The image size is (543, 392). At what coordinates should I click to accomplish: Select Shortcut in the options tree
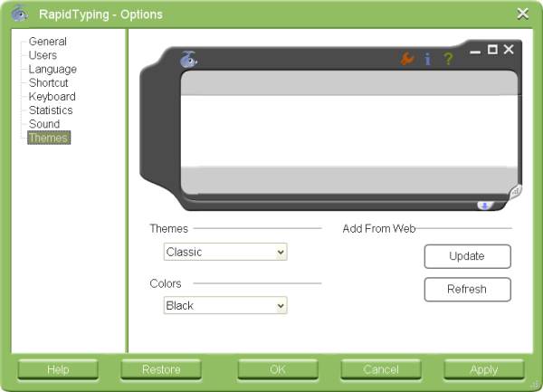(49, 82)
